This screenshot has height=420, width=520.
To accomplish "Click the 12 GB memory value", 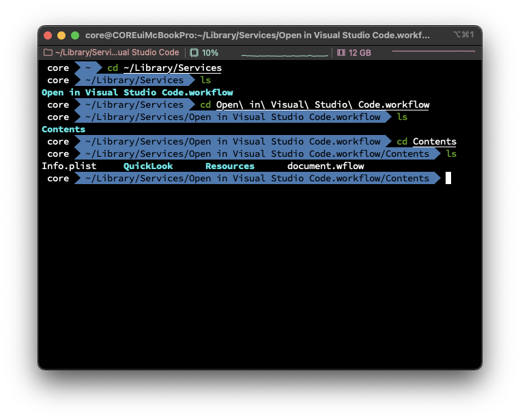I will (x=360, y=52).
